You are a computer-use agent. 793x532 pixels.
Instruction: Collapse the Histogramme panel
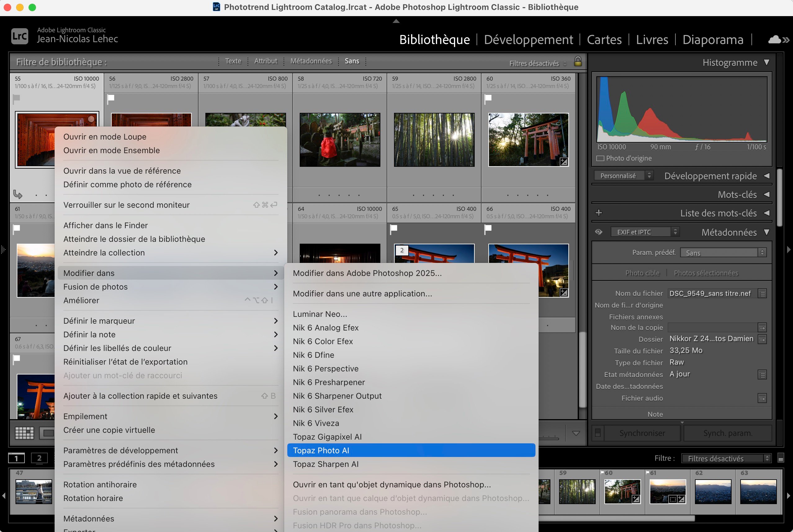(767, 62)
